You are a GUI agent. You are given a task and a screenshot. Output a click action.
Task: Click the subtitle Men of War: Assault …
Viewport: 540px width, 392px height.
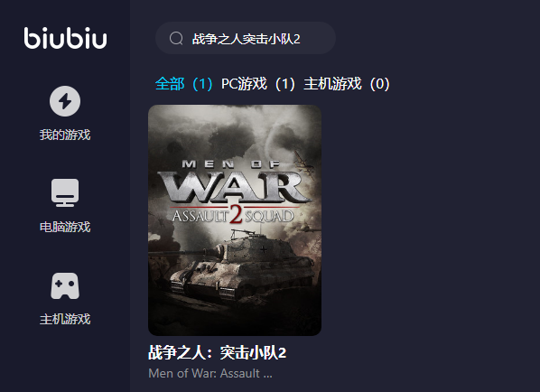tap(210, 373)
